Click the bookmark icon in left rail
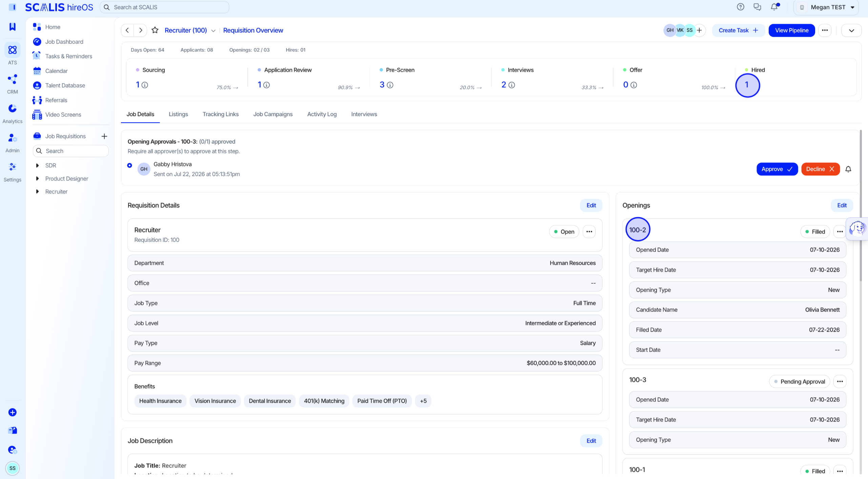Screen dimensions: 868x479 pyautogui.click(x=13, y=26)
